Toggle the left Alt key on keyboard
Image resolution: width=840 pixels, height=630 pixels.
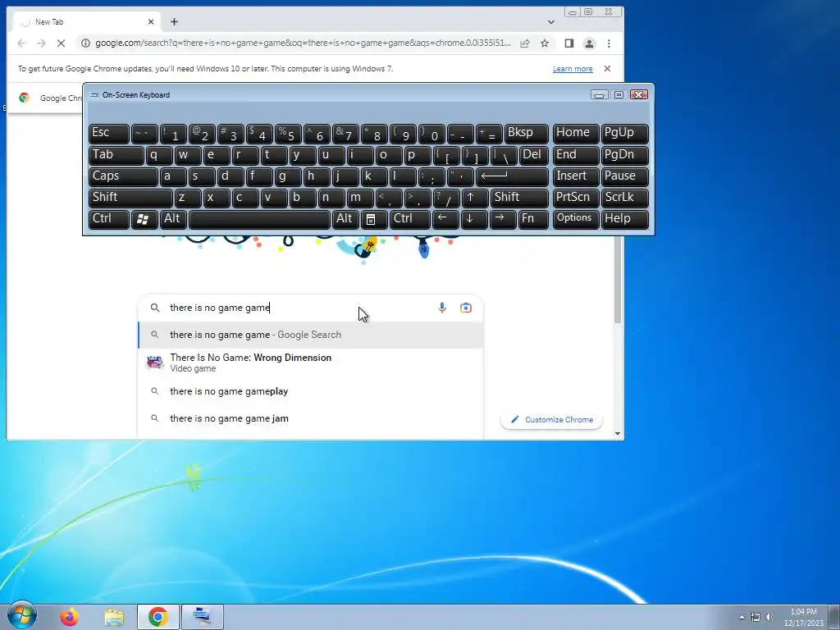point(174,219)
